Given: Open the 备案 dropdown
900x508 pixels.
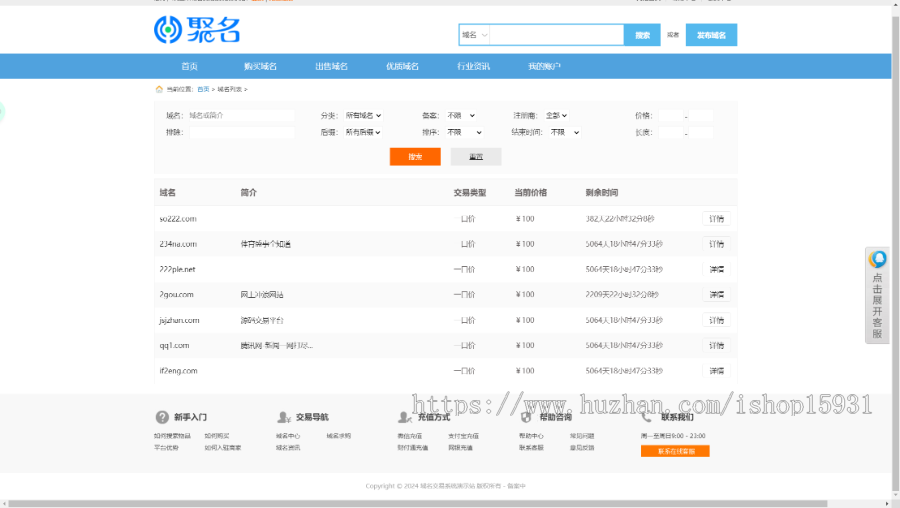Looking at the screenshot, I should point(461,115).
